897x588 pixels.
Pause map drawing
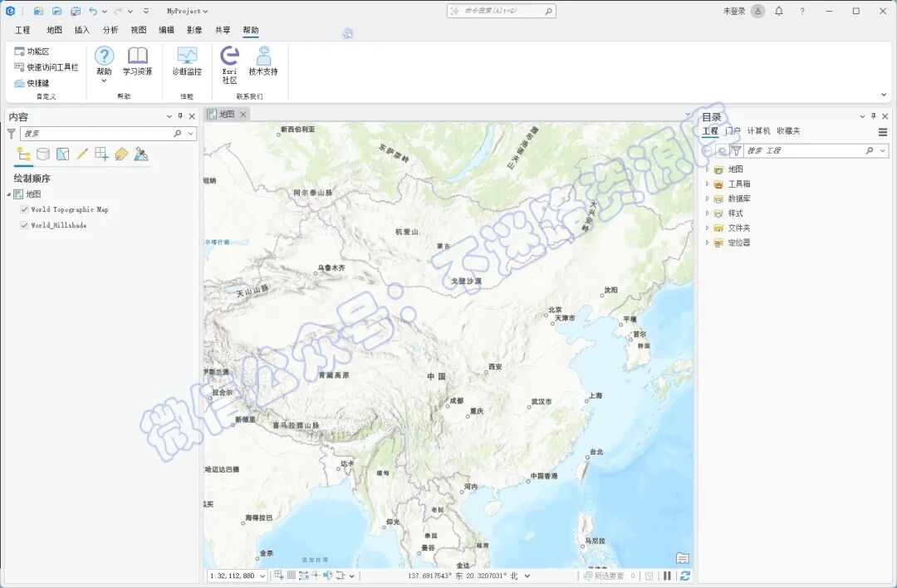[667, 576]
